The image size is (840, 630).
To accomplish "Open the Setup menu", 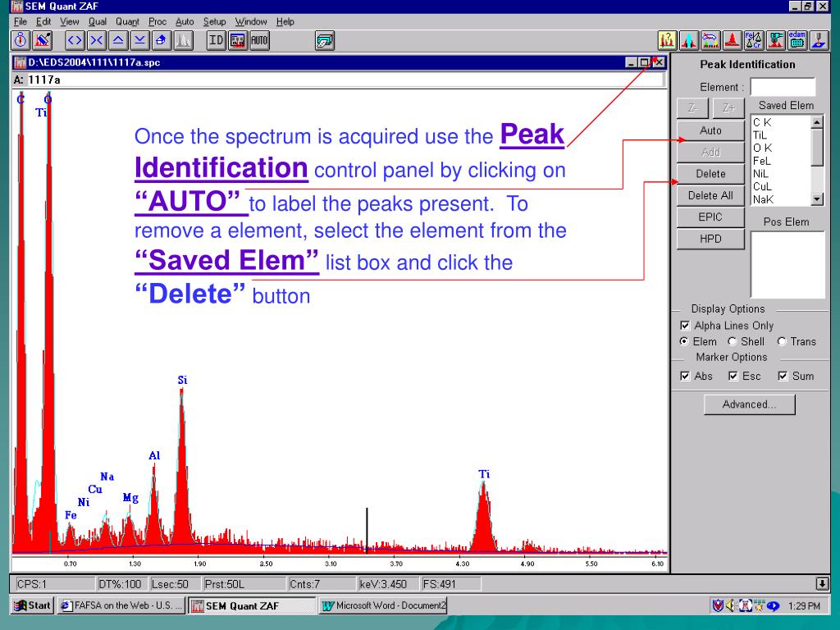I will (214, 21).
